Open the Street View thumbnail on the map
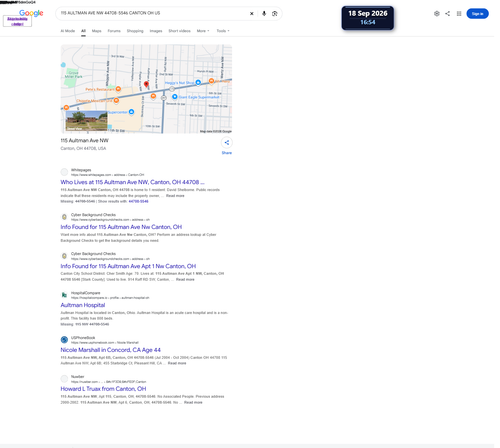This screenshot has width=500, height=448. (x=87, y=121)
